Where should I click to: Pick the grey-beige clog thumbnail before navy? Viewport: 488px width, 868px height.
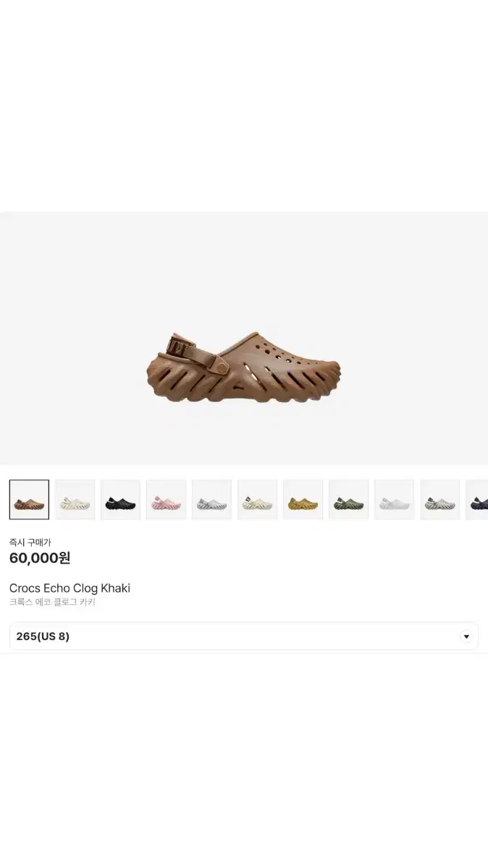point(439,500)
